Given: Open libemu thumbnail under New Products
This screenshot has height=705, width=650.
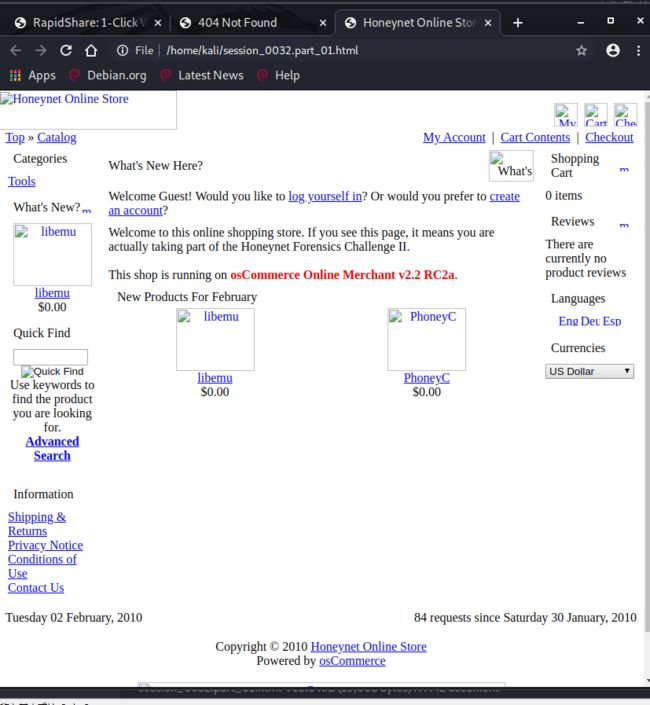Looking at the screenshot, I should tap(215, 339).
